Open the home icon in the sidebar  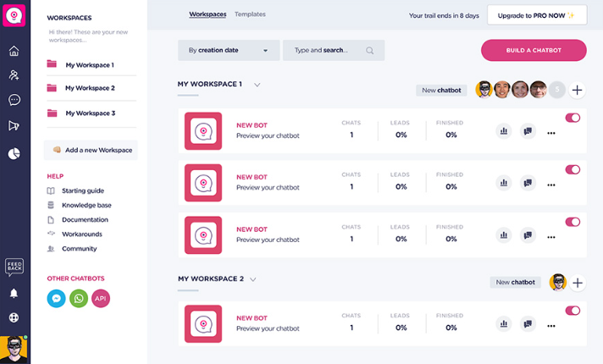[14, 51]
